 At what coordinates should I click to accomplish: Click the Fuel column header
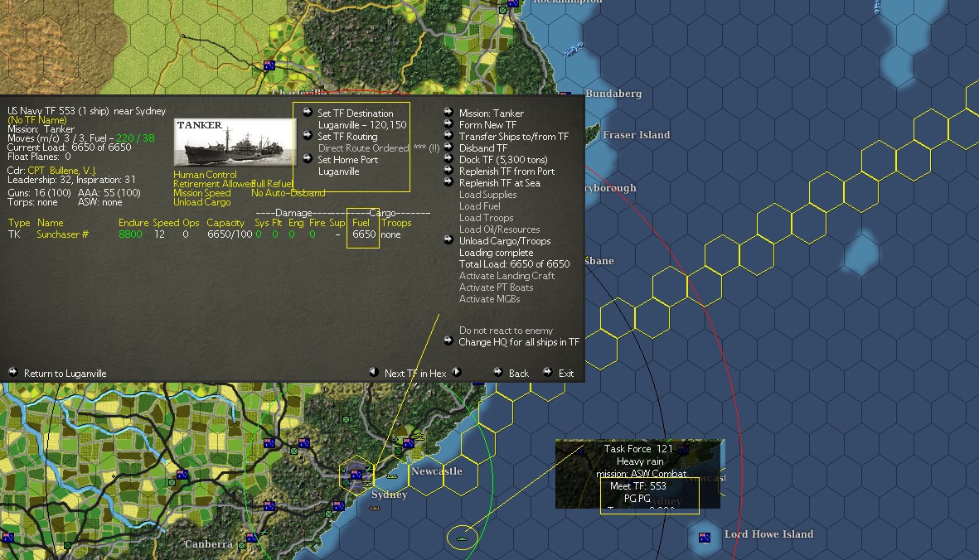(x=361, y=223)
